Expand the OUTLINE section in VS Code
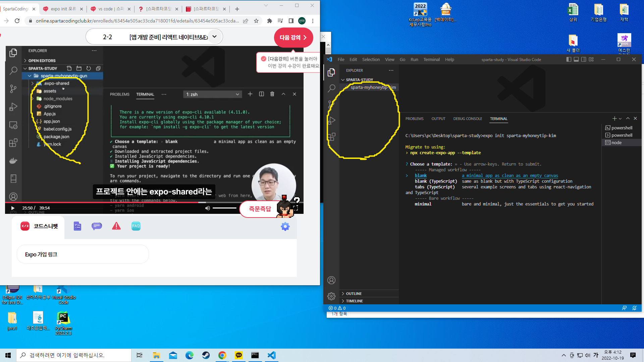 [369, 294]
